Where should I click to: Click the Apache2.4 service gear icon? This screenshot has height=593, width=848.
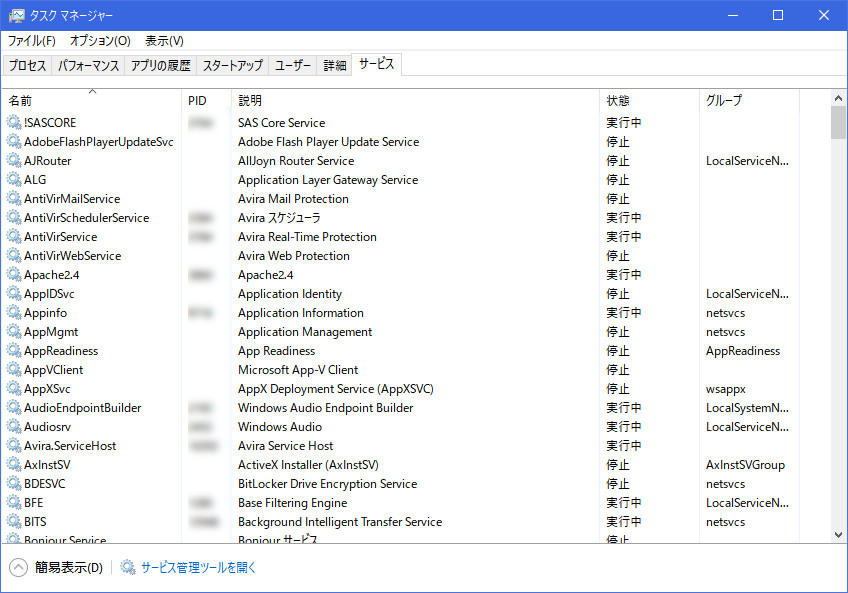point(14,275)
